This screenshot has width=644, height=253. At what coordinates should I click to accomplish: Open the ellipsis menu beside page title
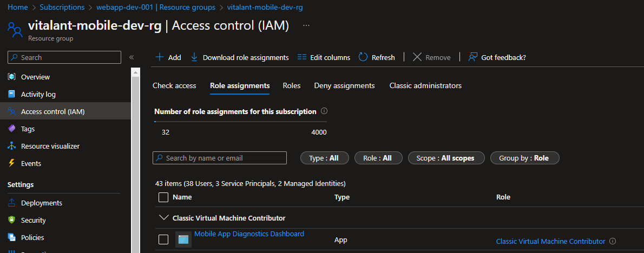[306, 25]
